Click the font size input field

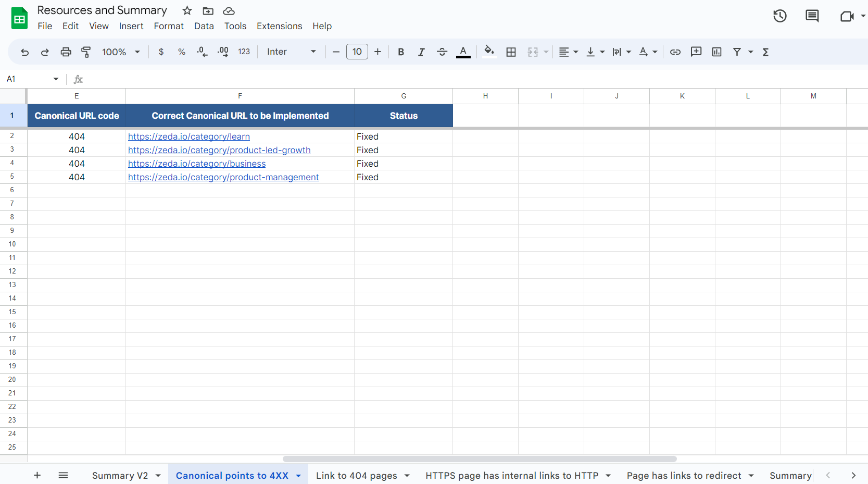[x=357, y=52]
